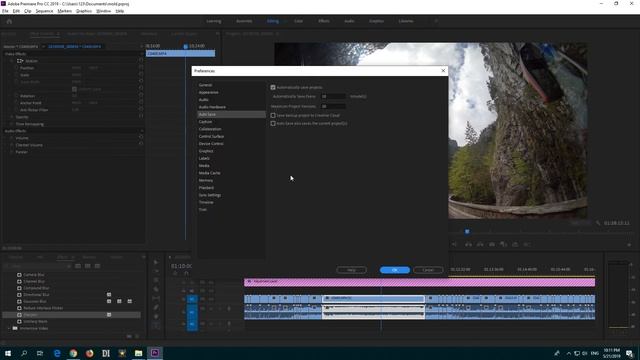The width and height of the screenshot is (640, 360).
Task: Close the Preferences dialog with X
Action: (443, 71)
